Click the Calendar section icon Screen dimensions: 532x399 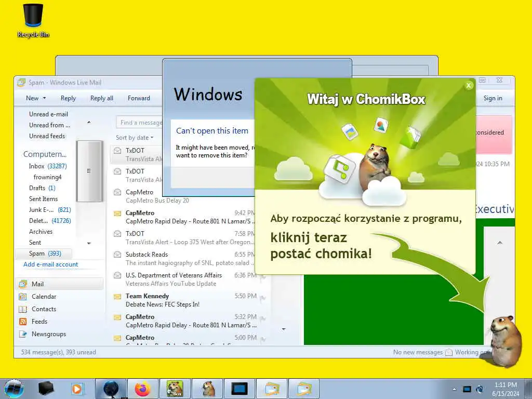point(23,297)
